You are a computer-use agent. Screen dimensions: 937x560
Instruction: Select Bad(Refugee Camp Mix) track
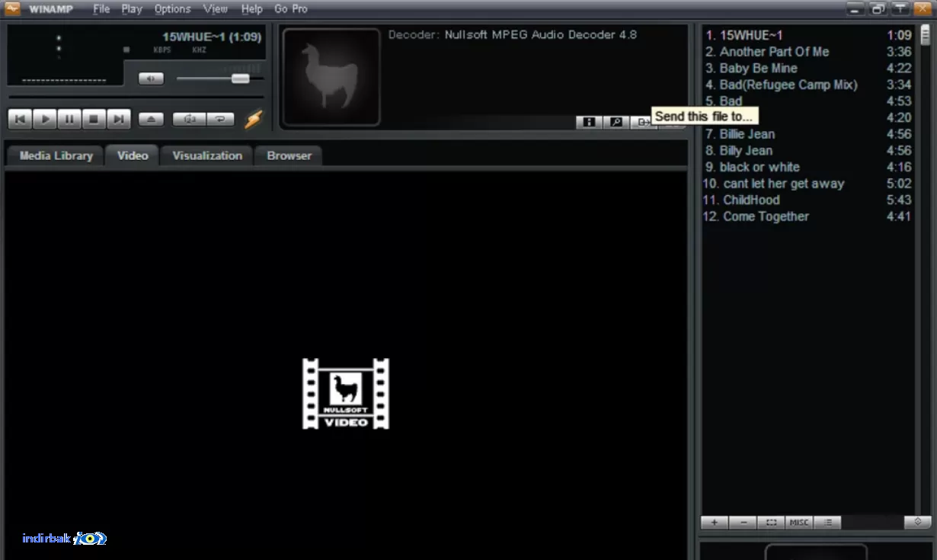(x=807, y=85)
